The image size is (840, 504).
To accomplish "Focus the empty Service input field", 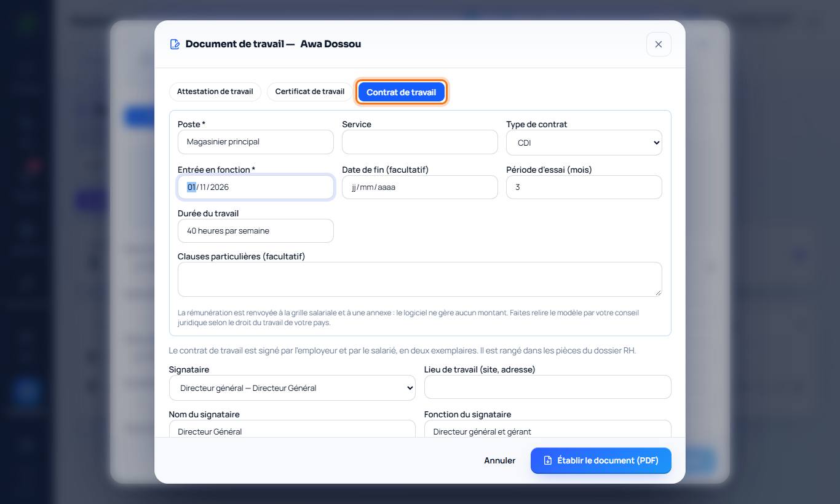I will (x=420, y=142).
